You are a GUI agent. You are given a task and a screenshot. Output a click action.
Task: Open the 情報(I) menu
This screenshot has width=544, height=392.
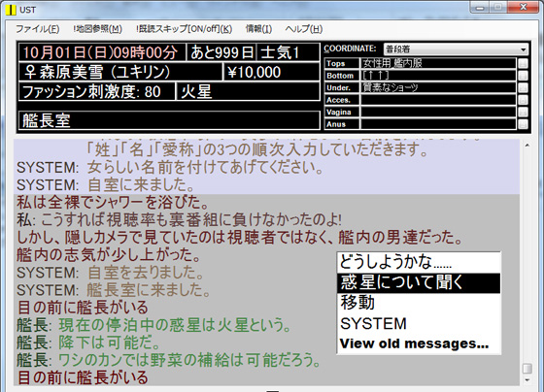[258, 29]
